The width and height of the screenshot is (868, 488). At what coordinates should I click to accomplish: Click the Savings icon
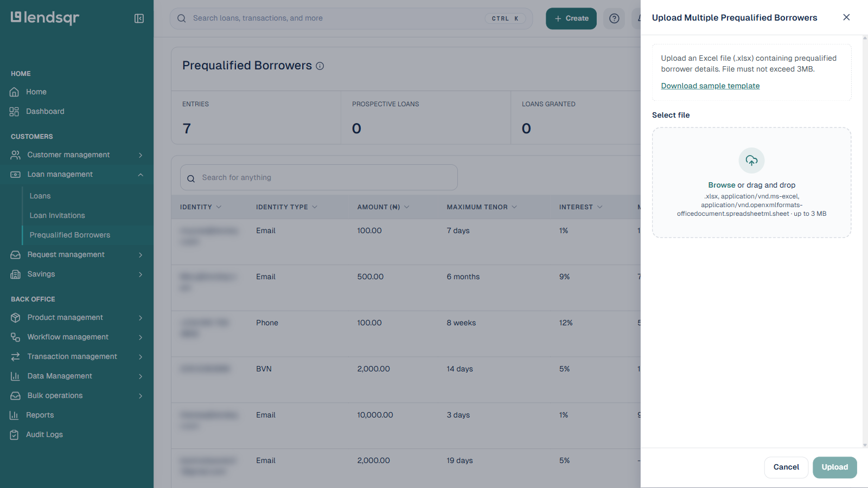(x=15, y=274)
